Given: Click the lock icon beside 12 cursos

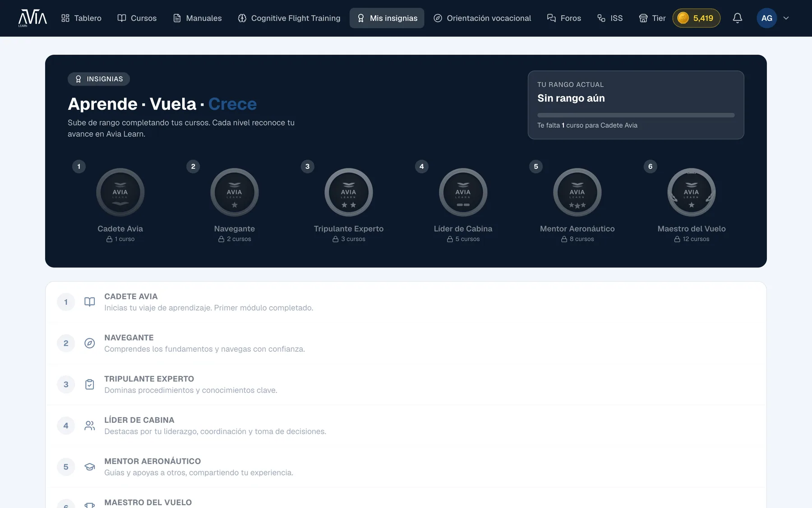Looking at the screenshot, I should click(677, 239).
